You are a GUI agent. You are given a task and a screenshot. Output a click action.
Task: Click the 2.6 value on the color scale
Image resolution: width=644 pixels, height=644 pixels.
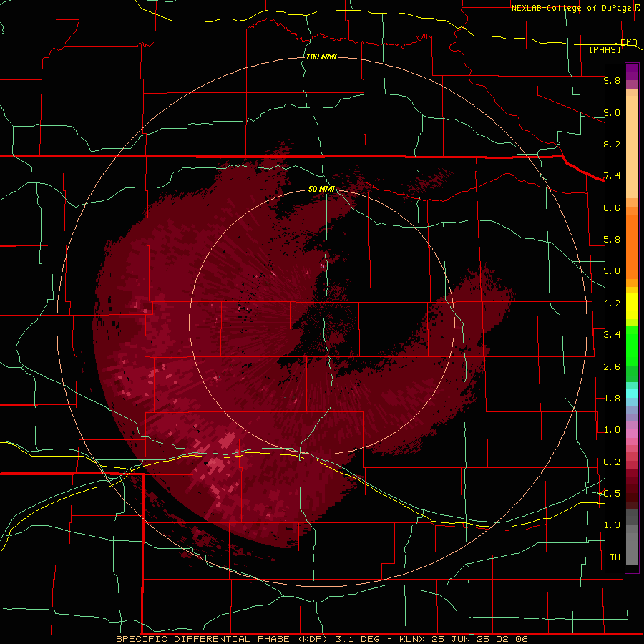612,367
